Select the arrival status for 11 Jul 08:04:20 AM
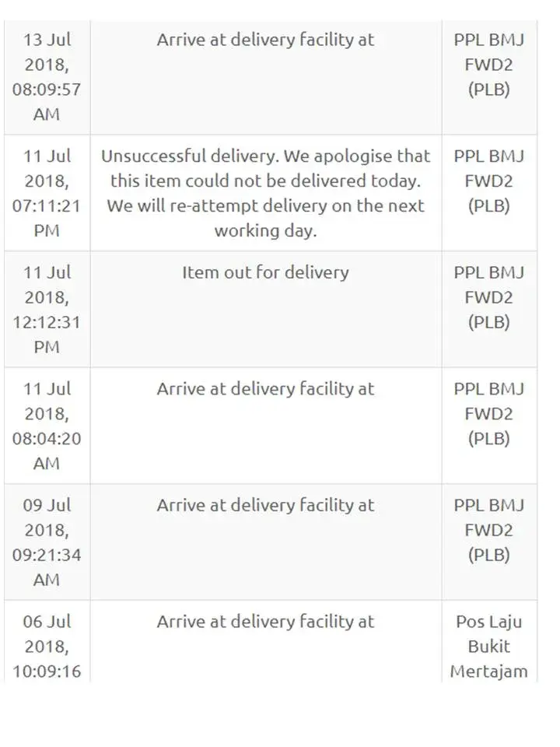 (x=265, y=388)
